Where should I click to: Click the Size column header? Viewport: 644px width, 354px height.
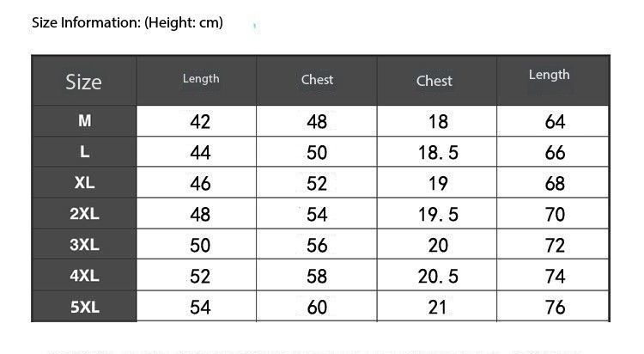coord(83,82)
